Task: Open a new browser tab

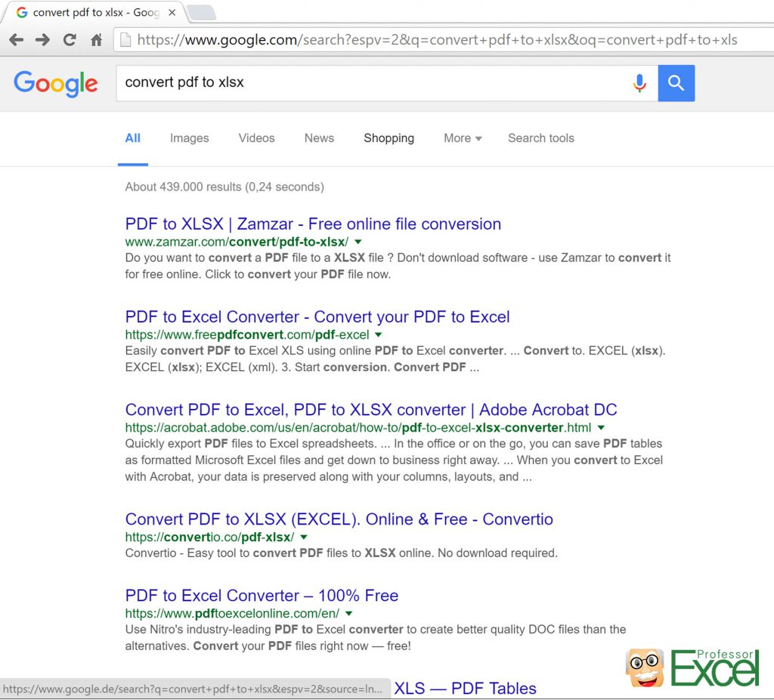Action: point(202,12)
